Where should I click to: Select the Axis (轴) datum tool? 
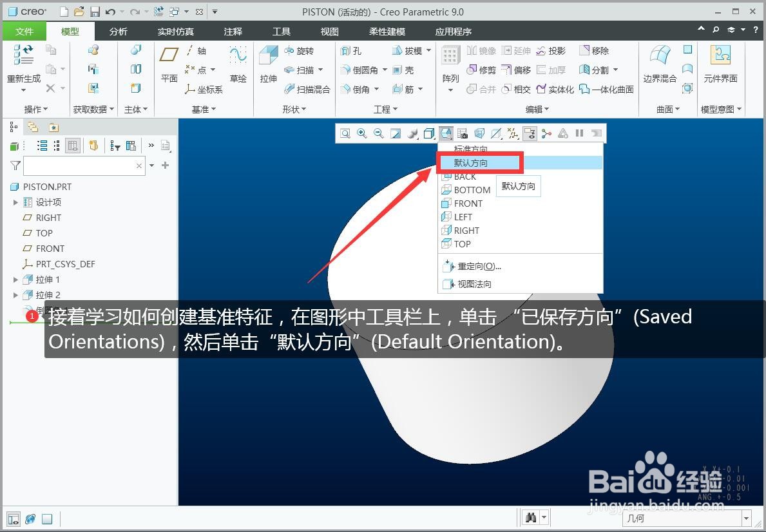(x=196, y=51)
